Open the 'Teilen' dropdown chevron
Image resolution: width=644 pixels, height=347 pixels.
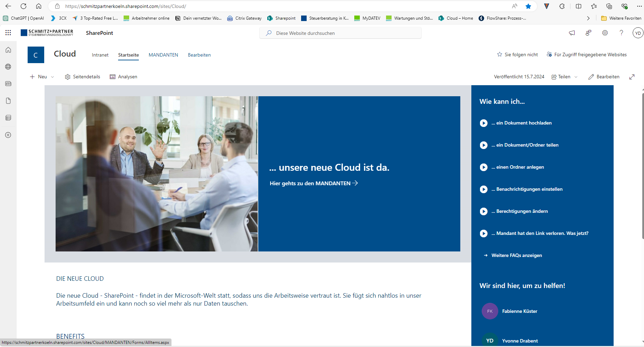[576, 77]
